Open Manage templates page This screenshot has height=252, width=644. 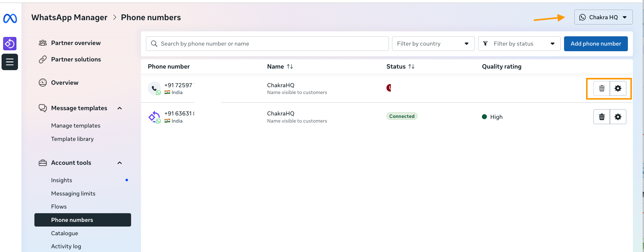[76, 126]
